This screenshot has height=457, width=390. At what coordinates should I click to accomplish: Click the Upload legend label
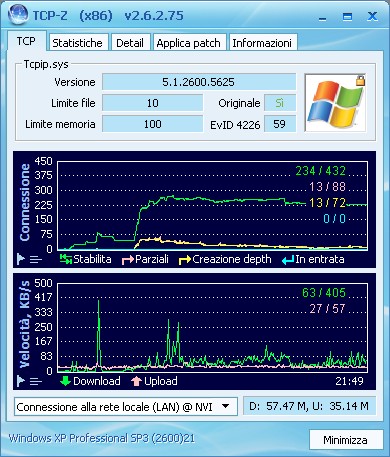point(161,381)
